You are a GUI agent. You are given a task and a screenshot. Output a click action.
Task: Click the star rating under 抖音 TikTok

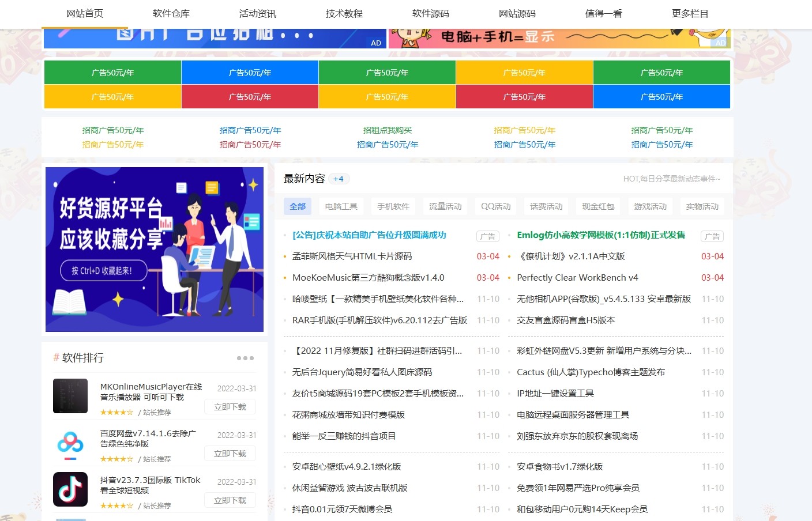click(116, 505)
